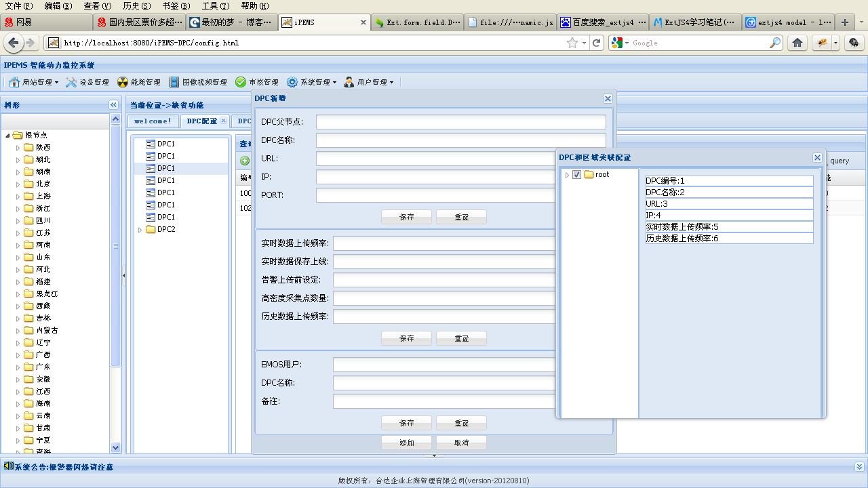
Task: Switch to the 百度搜索_extjs4 browser tab
Action: 602,22
